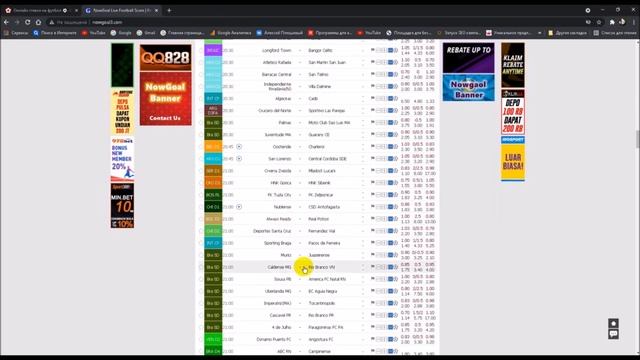
Task: Select the NowGoal Live Football Score tab
Action: coord(122,10)
